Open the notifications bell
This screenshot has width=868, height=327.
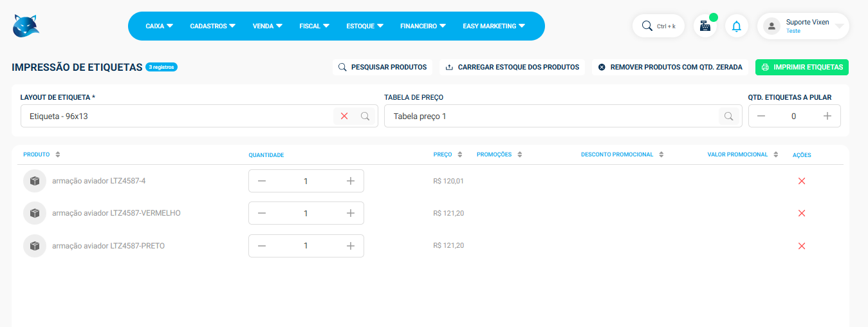[x=737, y=26]
